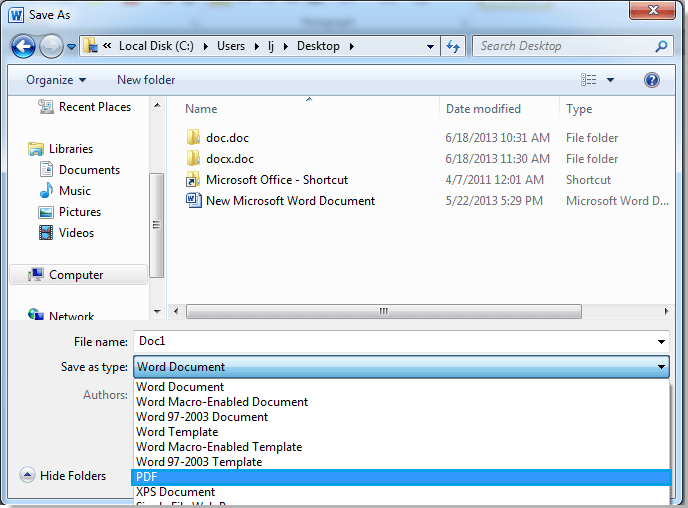Click the horizontal scrollbar thumb in file list
This screenshot has height=508, width=688.
(383, 311)
